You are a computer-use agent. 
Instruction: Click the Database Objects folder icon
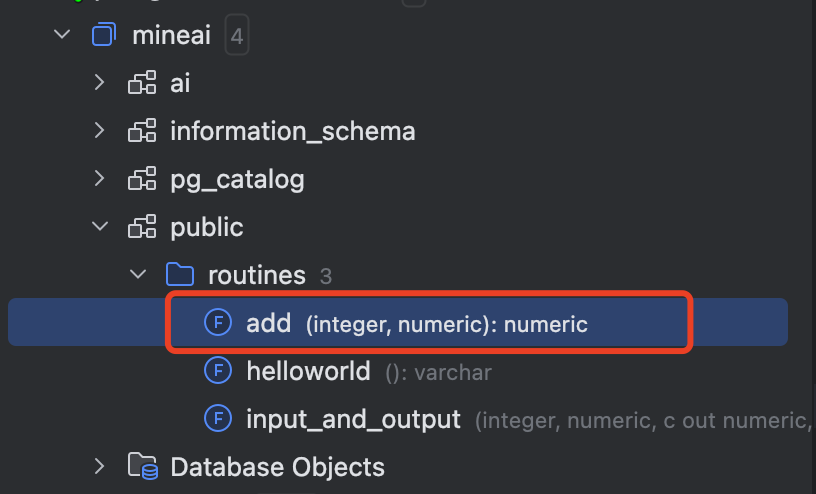click(x=142, y=467)
